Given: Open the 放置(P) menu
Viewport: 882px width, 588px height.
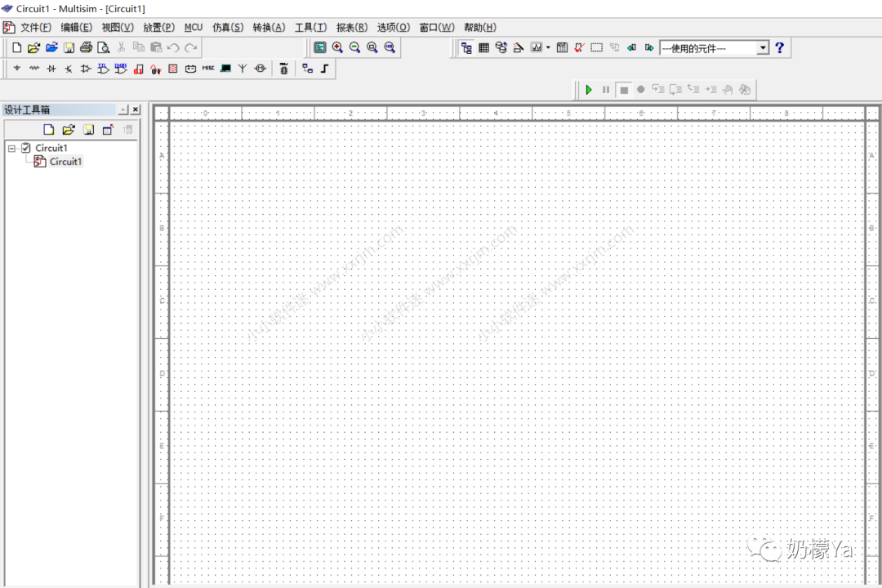Looking at the screenshot, I should point(158,27).
